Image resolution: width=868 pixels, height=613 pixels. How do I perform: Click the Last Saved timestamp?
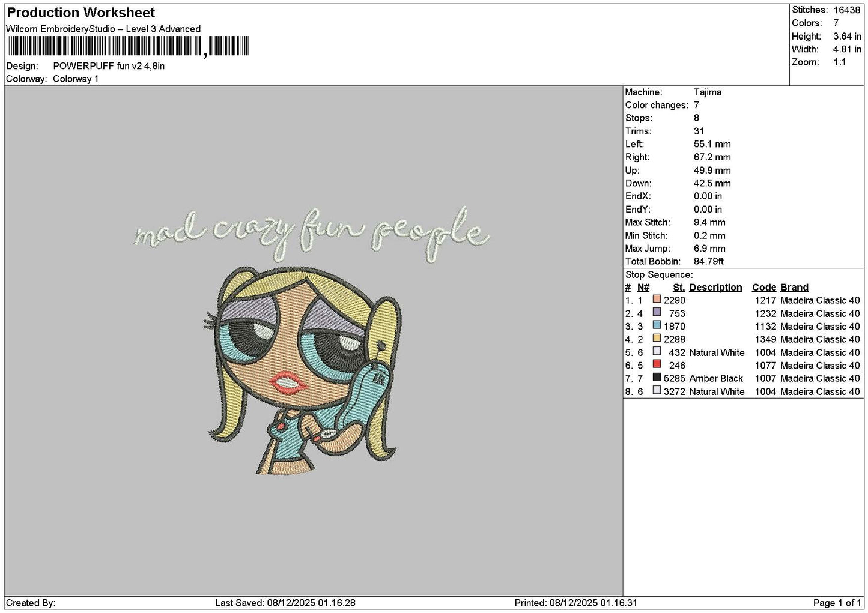pyautogui.click(x=285, y=603)
